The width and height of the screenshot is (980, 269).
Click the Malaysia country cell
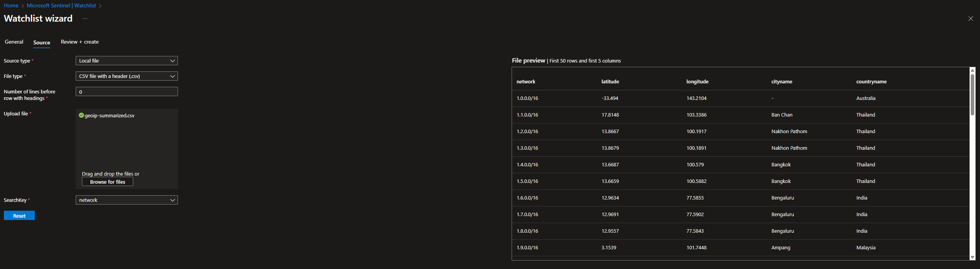click(866, 247)
